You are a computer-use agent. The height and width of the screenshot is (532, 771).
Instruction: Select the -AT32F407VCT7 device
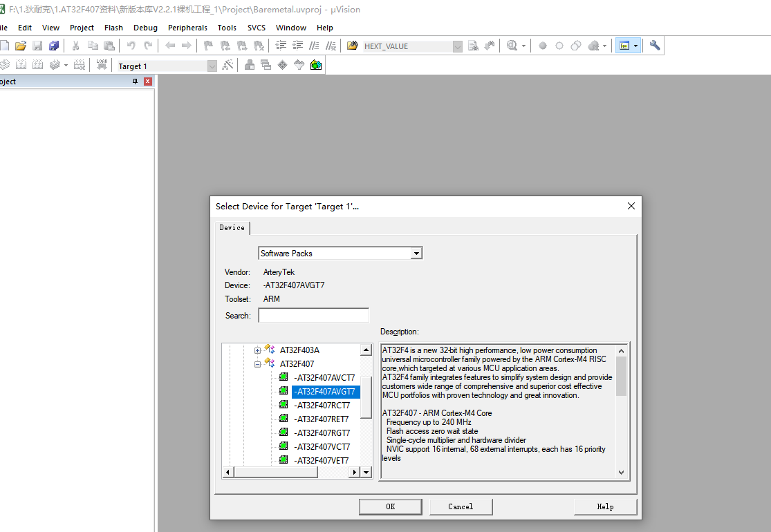tap(322, 446)
